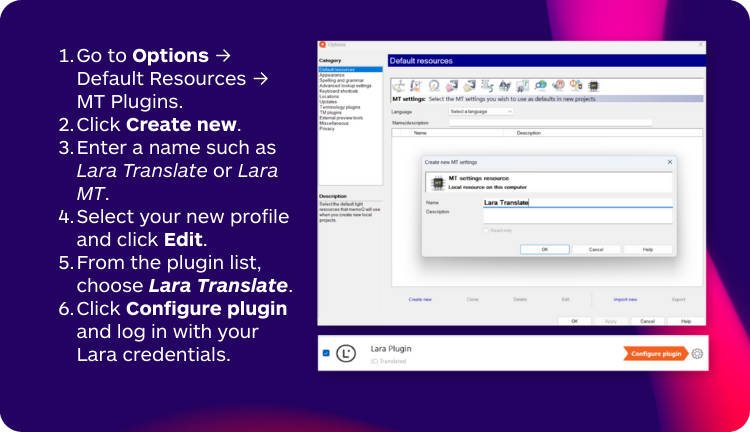This screenshot has width=750, height=432.
Task: Select Default resources category
Action: [x=351, y=69]
